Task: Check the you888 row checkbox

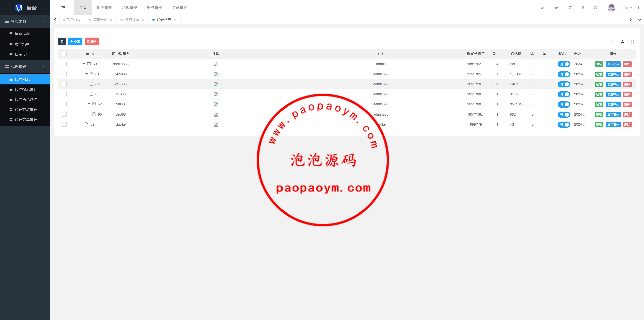Action: click(x=64, y=84)
